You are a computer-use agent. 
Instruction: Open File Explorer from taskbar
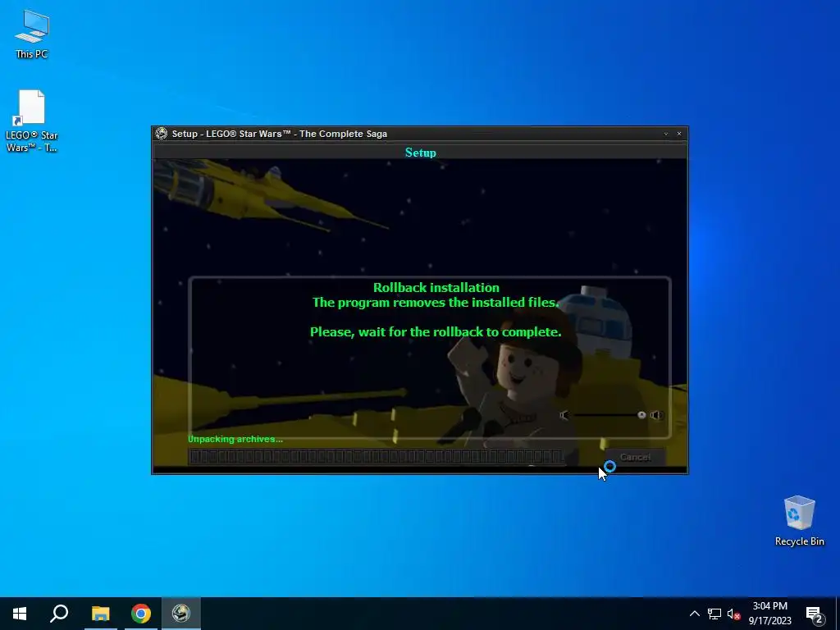pyautogui.click(x=100, y=614)
